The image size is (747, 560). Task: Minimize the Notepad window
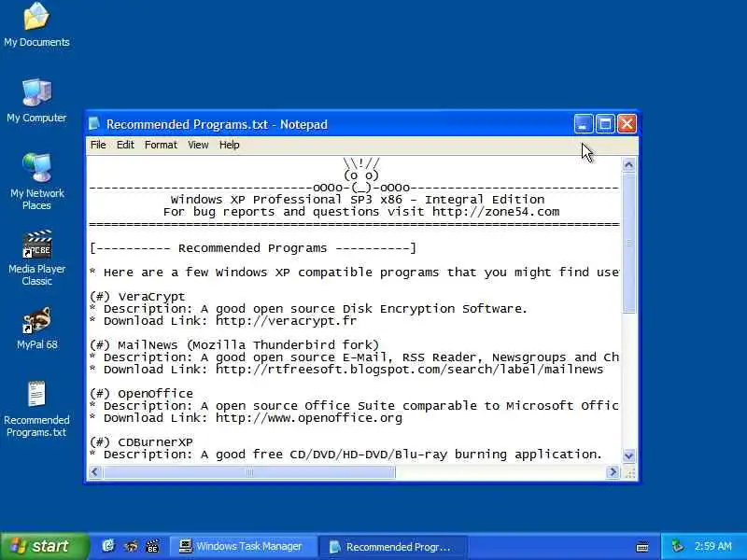(584, 124)
